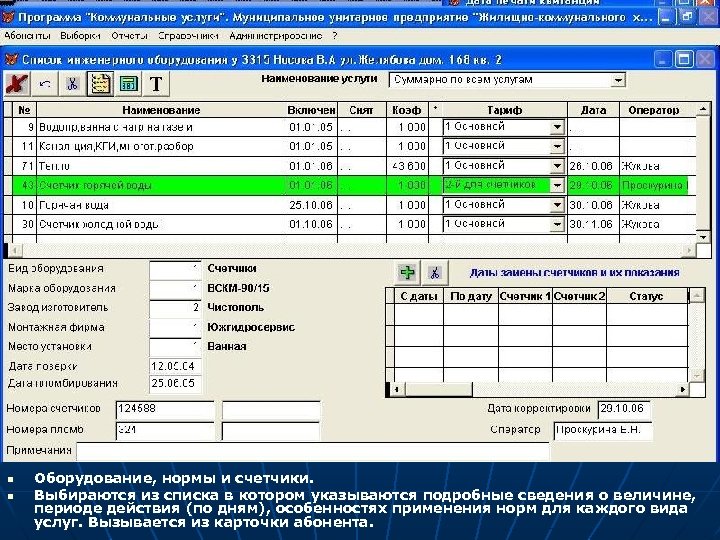
Task: Click the scissors icon in top toolbar
Action: [x=72, y=84]
